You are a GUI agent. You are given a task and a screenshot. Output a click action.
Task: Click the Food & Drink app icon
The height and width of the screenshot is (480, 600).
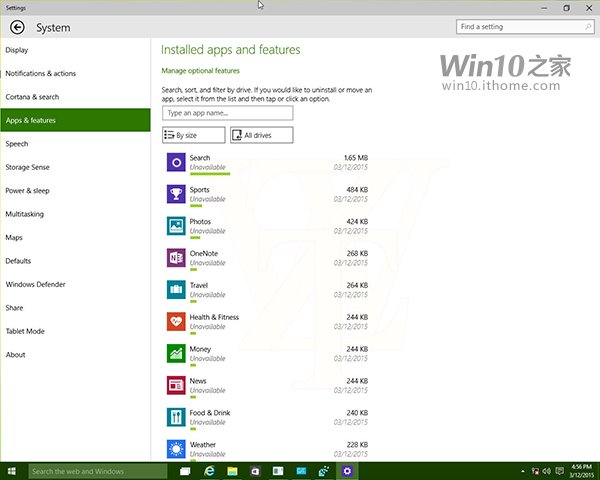[x=176, y=417]
